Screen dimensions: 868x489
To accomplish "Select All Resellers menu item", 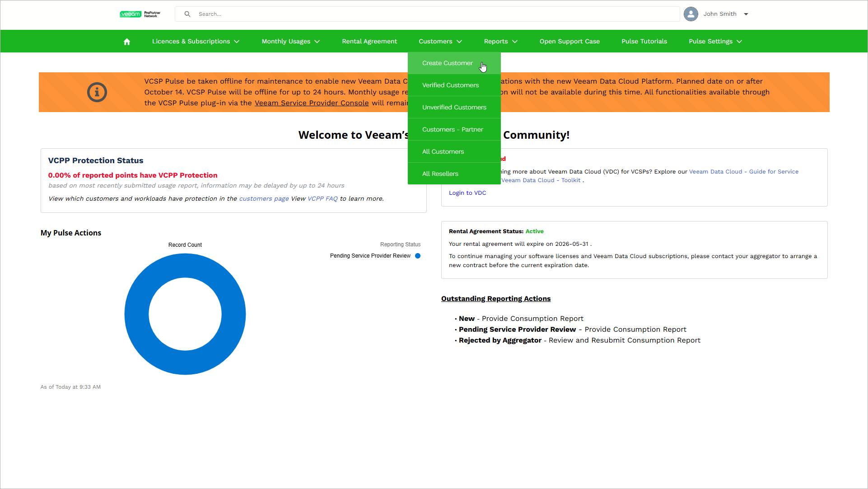I will pos(440,174).
